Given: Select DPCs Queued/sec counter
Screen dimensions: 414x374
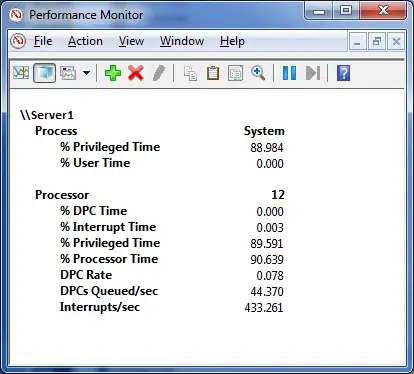Looking at the screenshot, I should point(109,291).
